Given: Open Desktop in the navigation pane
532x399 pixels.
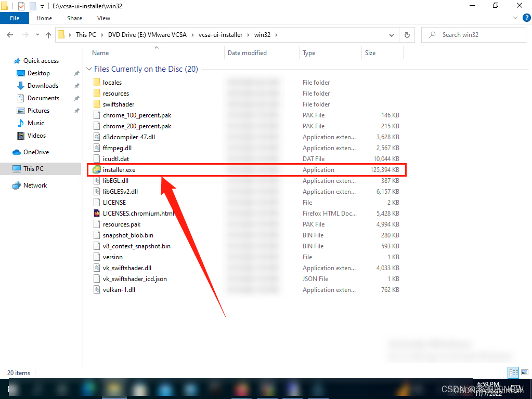Looking at the screenshot, I should [38, 73].
